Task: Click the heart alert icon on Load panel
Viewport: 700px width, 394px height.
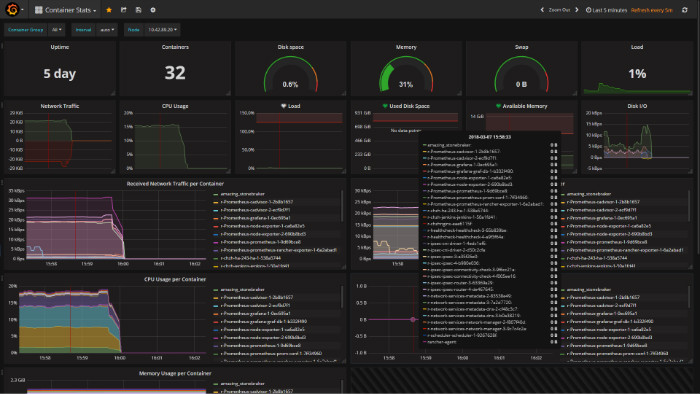Action: [283, 106]
